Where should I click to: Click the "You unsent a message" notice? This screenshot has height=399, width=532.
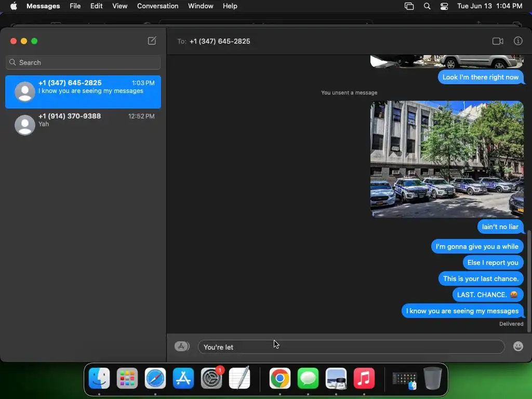(x=349, y=92)
